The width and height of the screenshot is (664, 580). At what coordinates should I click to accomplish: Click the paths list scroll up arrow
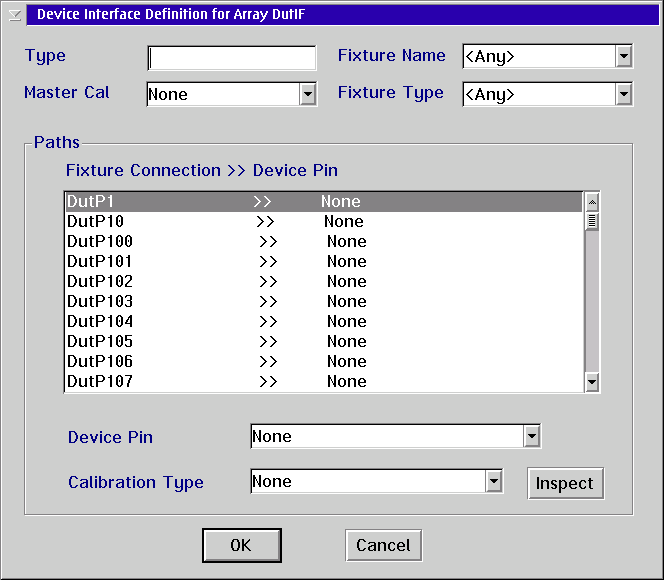click(592, 202)
